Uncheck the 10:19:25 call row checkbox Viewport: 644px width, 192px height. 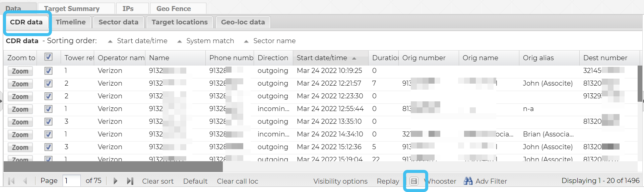[x=49, y=71]
